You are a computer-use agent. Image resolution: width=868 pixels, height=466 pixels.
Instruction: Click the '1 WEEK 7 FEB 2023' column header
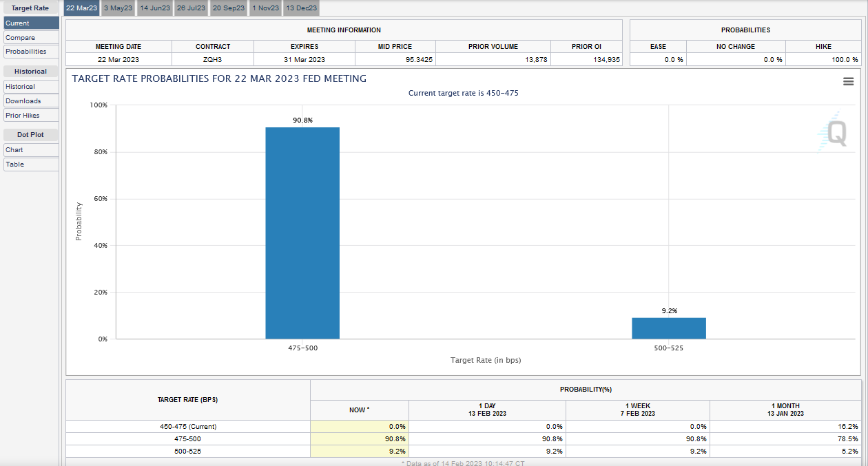coord(638,410)
